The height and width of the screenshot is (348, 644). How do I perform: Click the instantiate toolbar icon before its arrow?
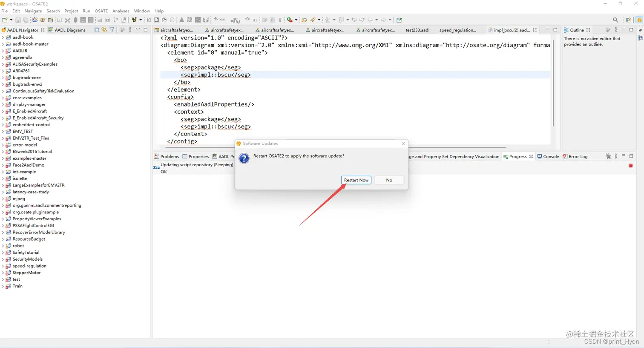click(134, 20)
